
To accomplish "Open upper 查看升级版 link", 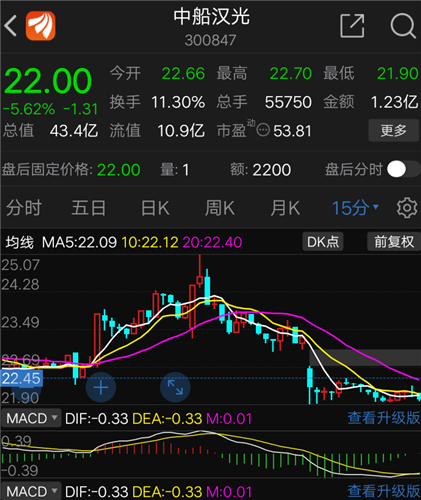I will tap(384, 418).
